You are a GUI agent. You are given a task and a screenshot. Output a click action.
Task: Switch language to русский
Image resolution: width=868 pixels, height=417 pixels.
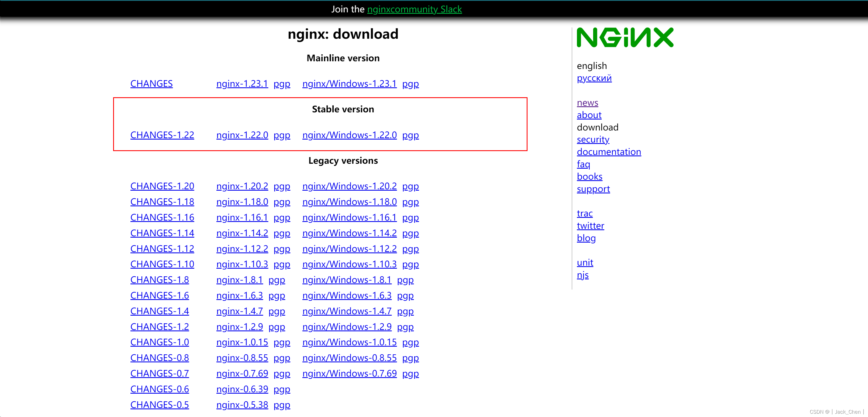pos(595,78)
